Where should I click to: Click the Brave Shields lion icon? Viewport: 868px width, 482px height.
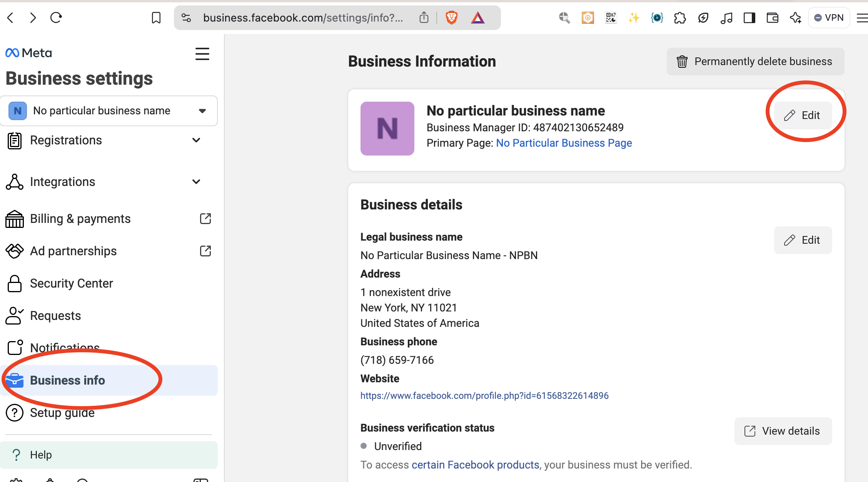coord(451,18)
